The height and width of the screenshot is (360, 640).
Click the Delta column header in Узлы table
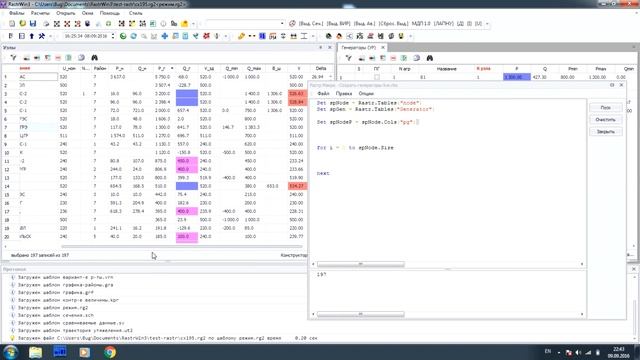[321, 68]
